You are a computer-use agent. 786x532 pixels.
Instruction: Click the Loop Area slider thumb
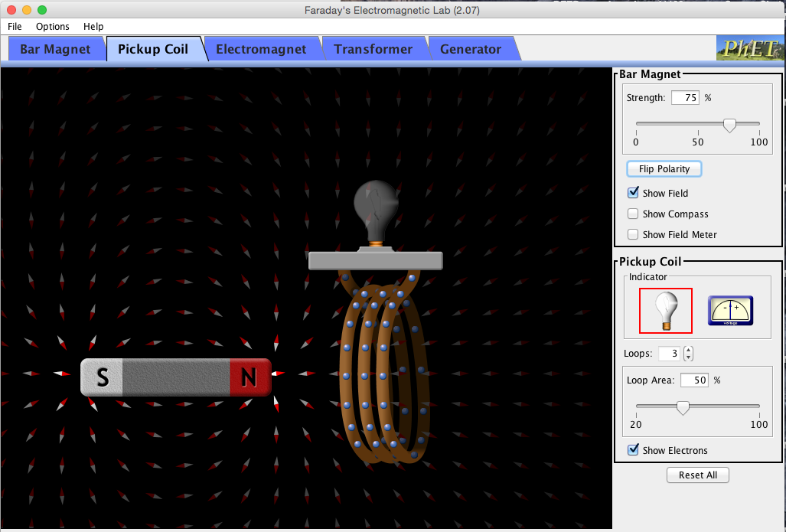(683, 408)
